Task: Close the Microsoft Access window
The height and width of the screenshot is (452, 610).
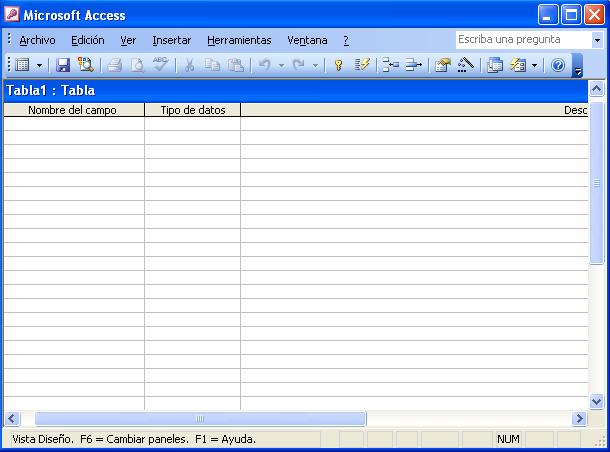Action: [594, 15]
